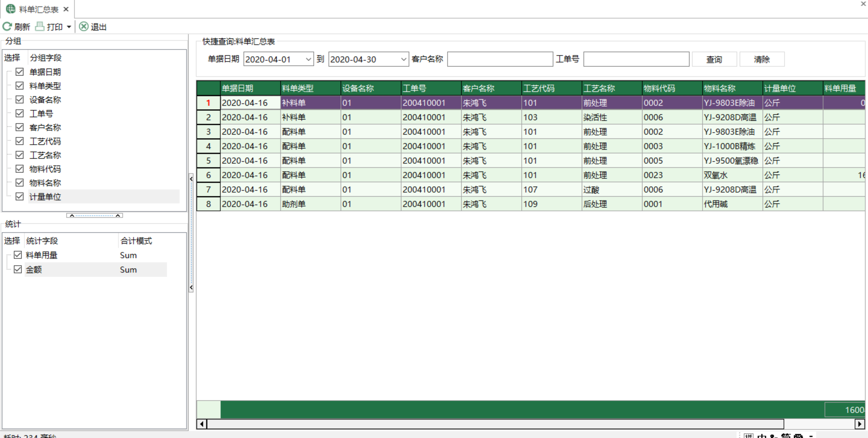Screen dimensions: 868x438
Task: Click the horizontal scrollbar thumb
Action: [495, 424]
